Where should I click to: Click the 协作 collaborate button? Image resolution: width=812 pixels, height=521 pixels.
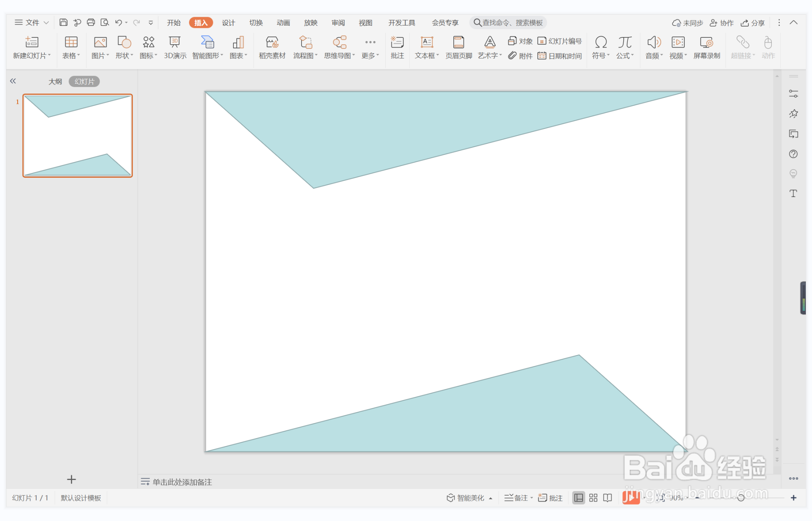pos(722,23)
